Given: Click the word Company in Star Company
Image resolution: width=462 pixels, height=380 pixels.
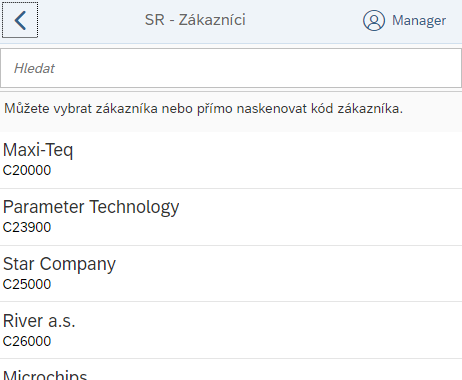Looking at the screenshot, I should (x=78, y=264).
